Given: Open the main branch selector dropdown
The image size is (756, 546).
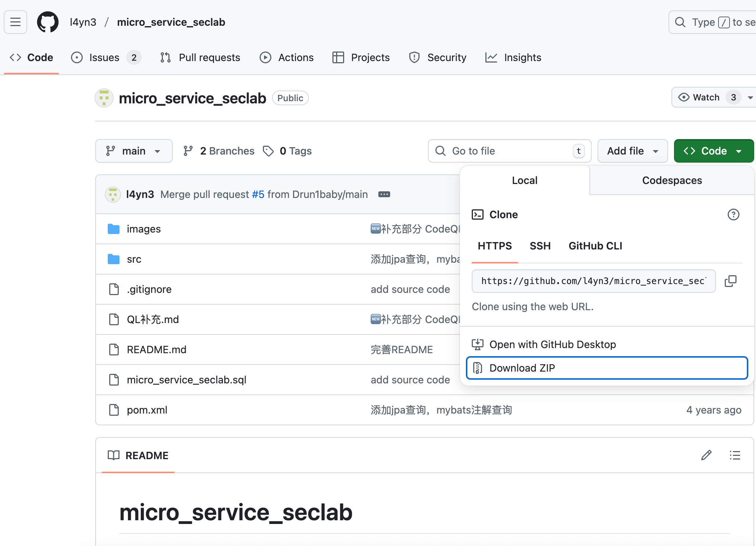Looking at the screenshot, I should (x=134, y=151).
